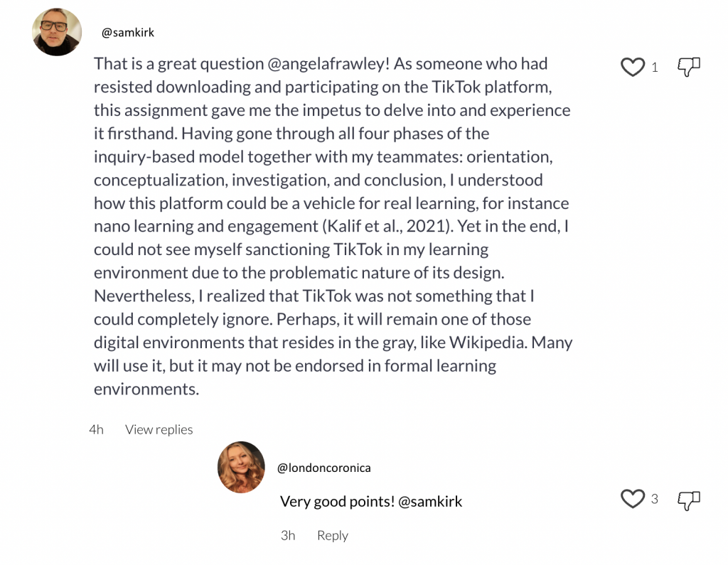The image size is (728, 565).
Task: Dislike samkirk's comment with thumbs-down
Action: point(688,68)
